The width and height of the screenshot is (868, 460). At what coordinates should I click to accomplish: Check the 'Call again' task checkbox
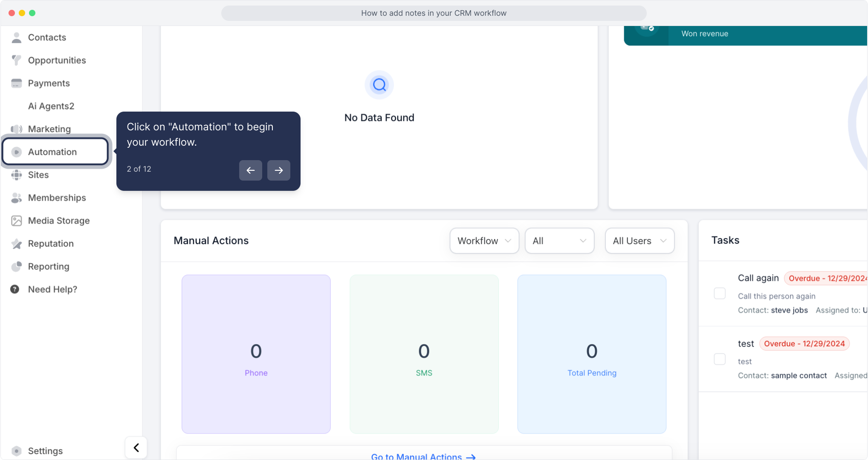tap(720, 293)
